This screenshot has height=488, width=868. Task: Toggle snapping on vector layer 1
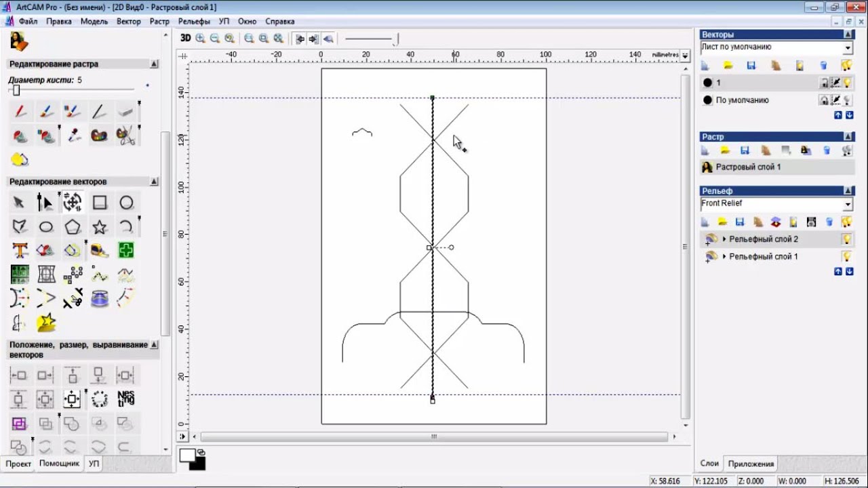836,83
